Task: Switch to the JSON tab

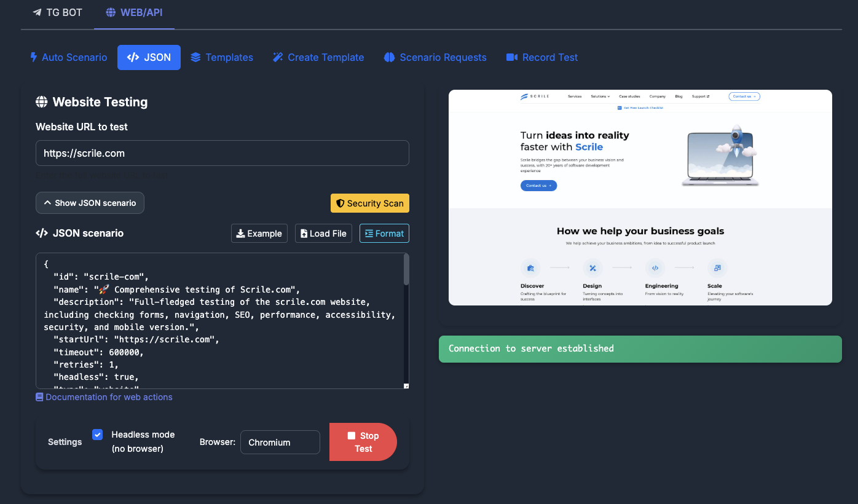Action: [x=149, y=57]
